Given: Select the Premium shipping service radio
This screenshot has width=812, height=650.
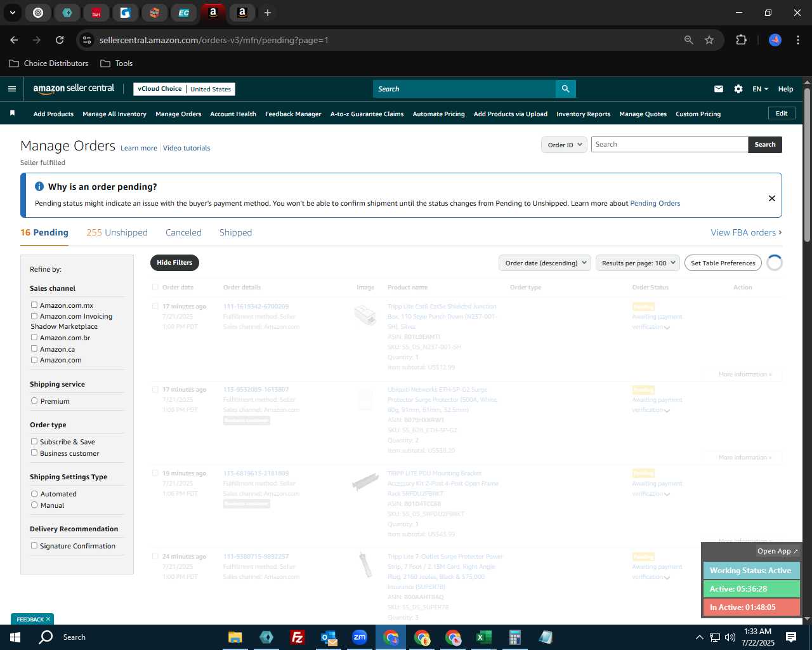Looking at the screenshot, I should pos(34,401).
